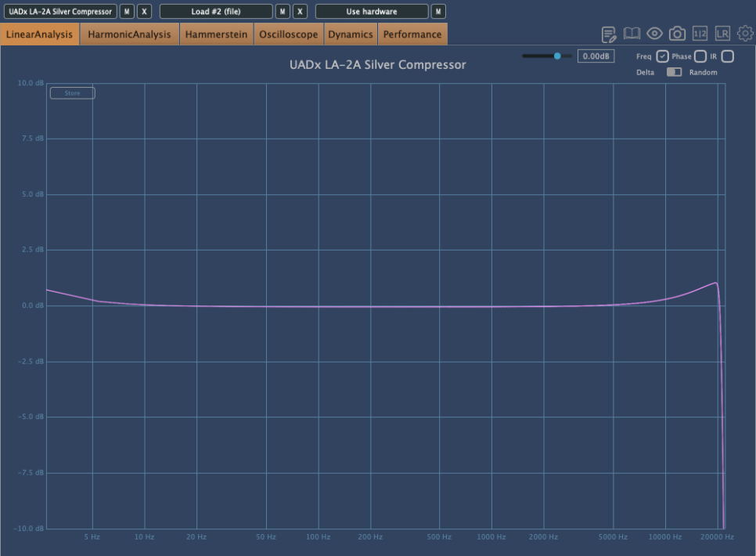Image resolution: width=756 pixels, height=556 pixels.
Task: Select the Performance tab
Action: 412,34
